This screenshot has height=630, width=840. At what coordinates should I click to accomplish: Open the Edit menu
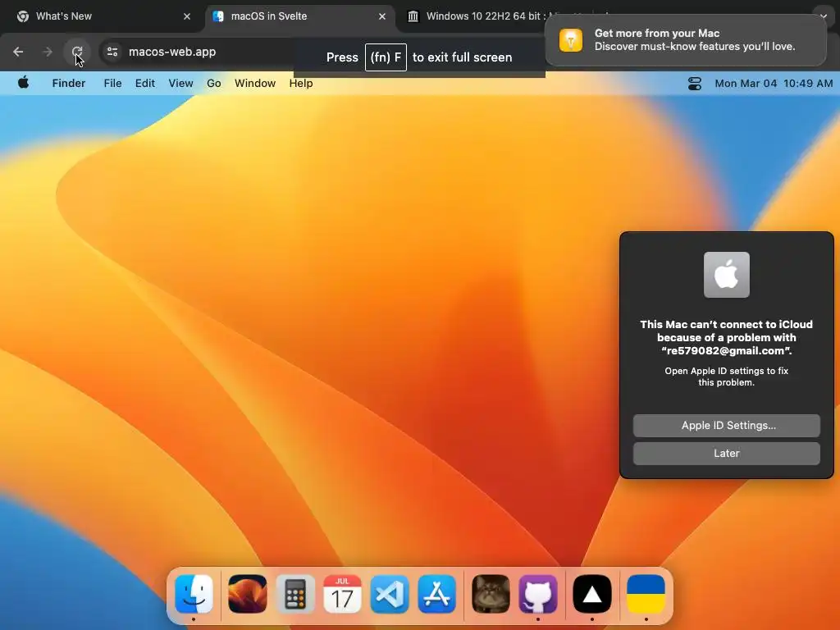[144, 83]
